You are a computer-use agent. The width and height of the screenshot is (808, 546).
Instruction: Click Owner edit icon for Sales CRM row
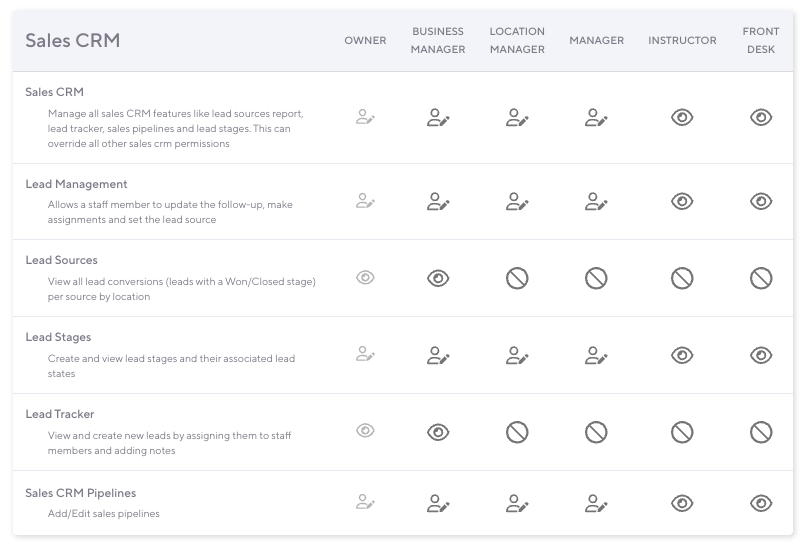(x=365, y=118)
